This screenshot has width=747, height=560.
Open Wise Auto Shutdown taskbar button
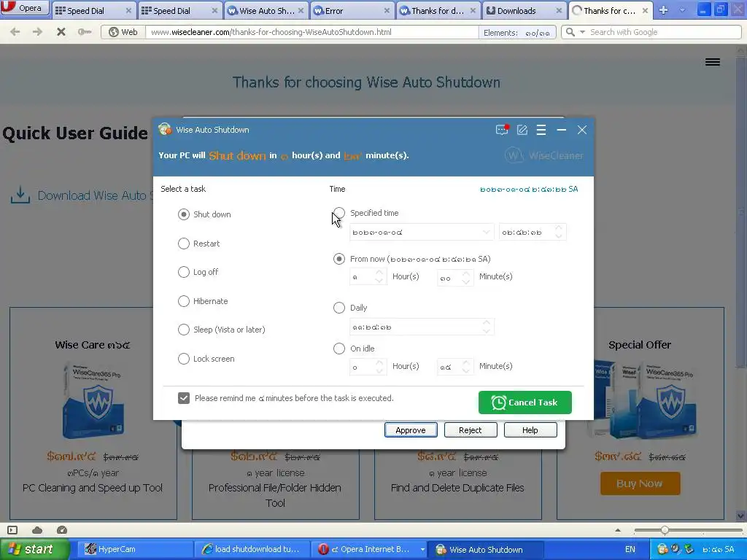[486, 550]
